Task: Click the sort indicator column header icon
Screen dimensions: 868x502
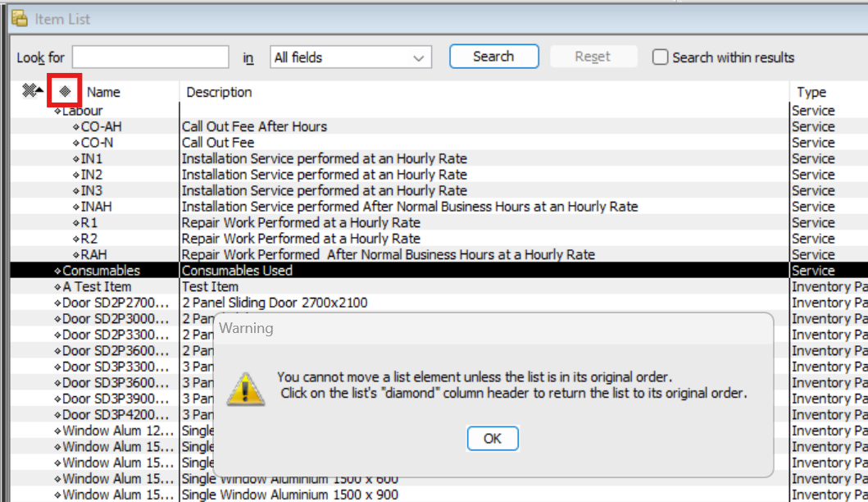Action: pyautogui.click(x=33, y=90)
